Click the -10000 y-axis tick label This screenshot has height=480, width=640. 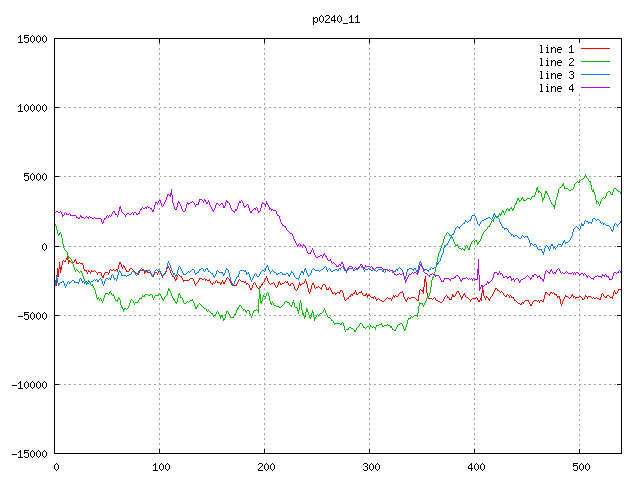click(x=28, y=385)
